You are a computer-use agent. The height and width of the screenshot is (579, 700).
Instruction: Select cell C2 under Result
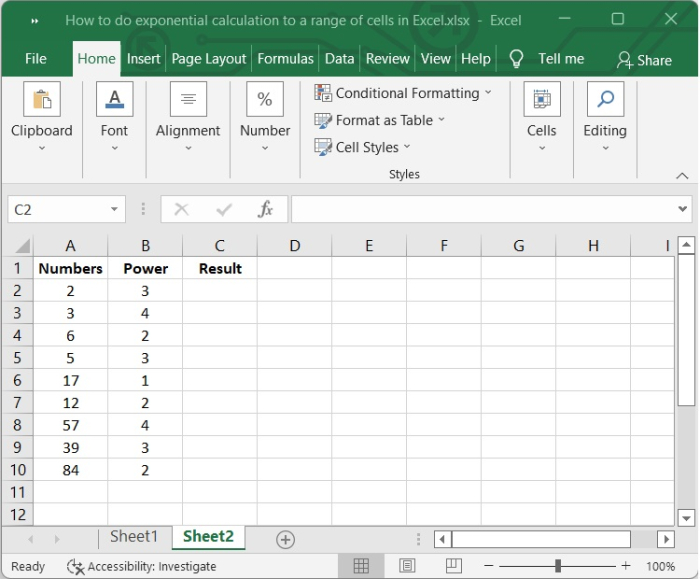pos(220,290)
